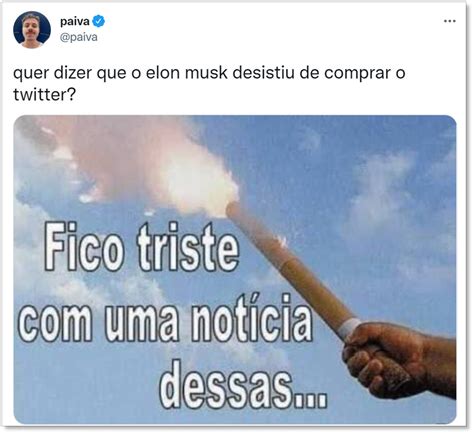Screen dimensions: 474x434
Task: Click the word "desistiu" in the tweet text
Action: 263,73
